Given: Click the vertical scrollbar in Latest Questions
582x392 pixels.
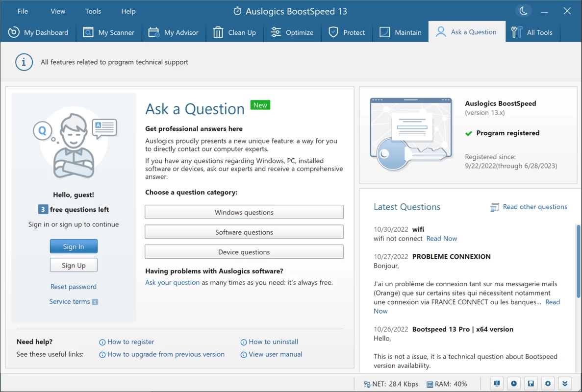Looking at the screenshot, I should coord(578,261).
